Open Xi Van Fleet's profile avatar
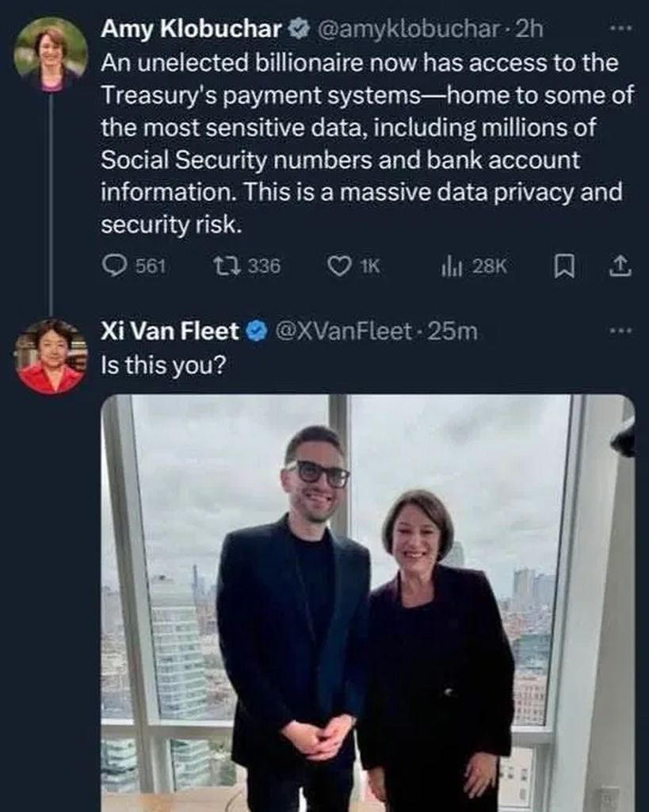The height and width of the screenshot is (812, 649). pyautogui.click(x=51, y=356)
